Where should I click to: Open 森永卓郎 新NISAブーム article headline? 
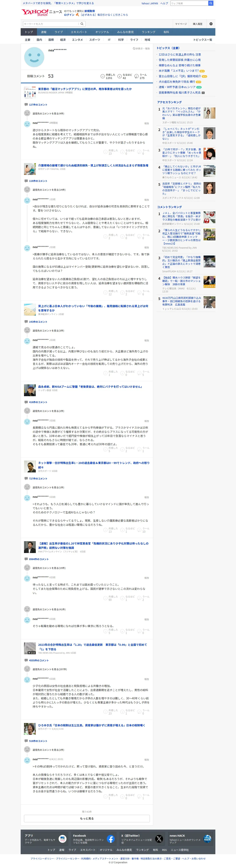90,387
